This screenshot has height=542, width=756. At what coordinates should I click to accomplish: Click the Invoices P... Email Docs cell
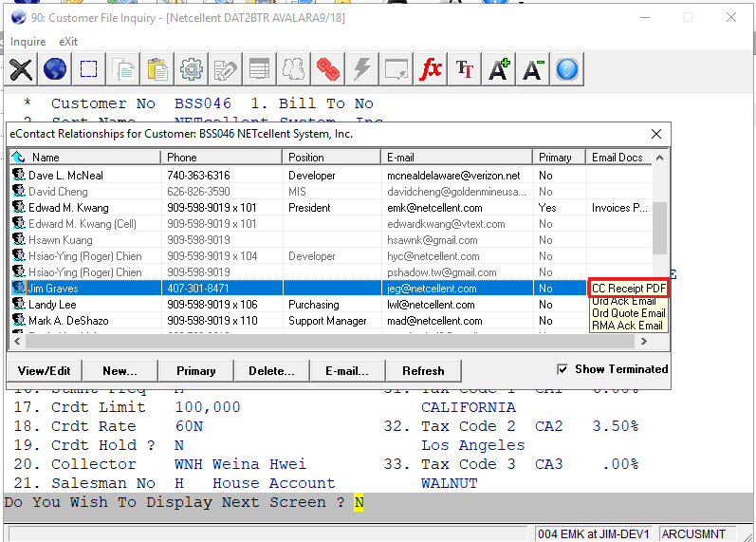(x=619, y=208)
